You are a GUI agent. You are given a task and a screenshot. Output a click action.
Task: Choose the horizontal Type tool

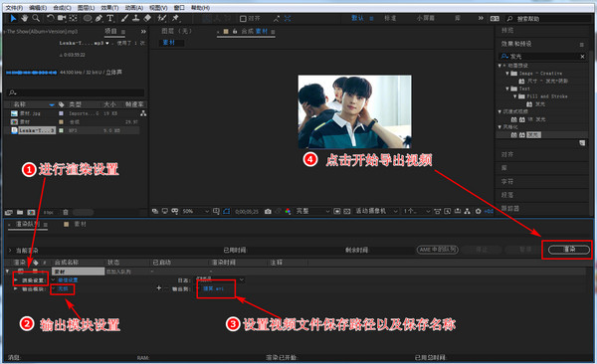tap(110, 18)
